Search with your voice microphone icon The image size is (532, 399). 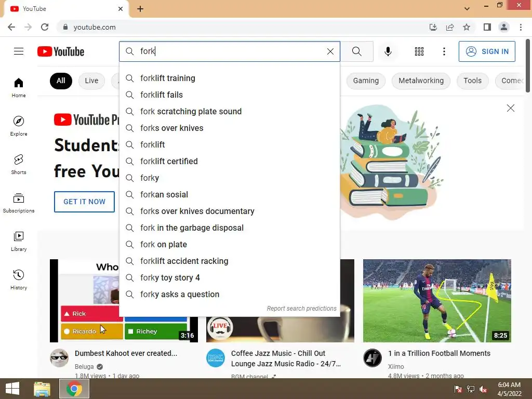(x=388, y=51)
